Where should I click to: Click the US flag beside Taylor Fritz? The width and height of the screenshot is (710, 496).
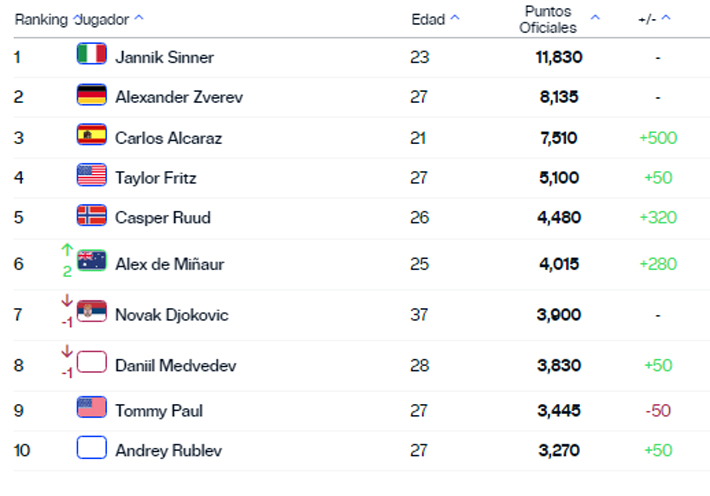91,176
